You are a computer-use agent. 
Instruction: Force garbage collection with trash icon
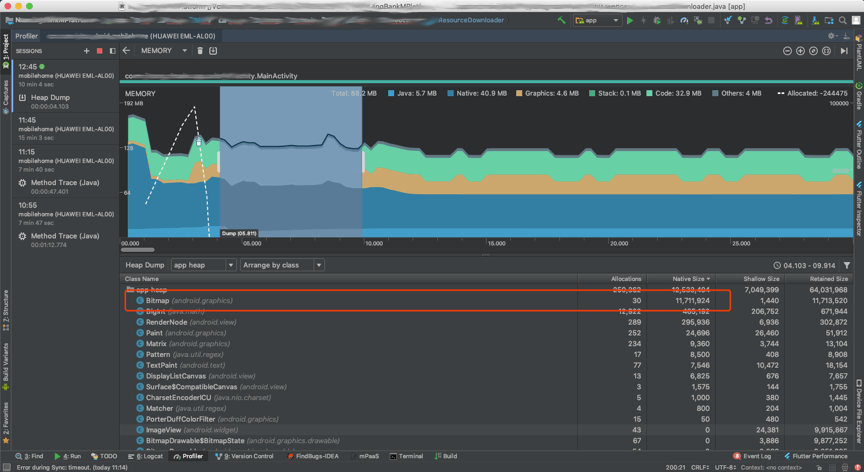(x=200, y=51)
